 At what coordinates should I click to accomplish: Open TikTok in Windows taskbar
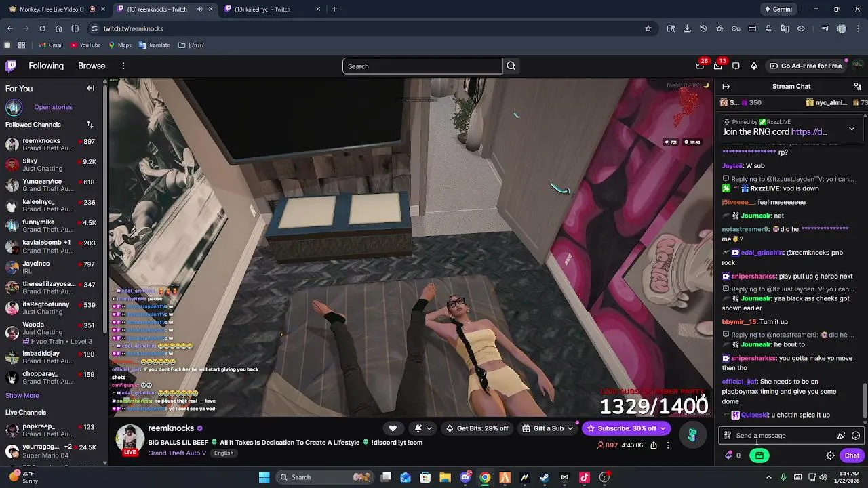tap(585, 477)
